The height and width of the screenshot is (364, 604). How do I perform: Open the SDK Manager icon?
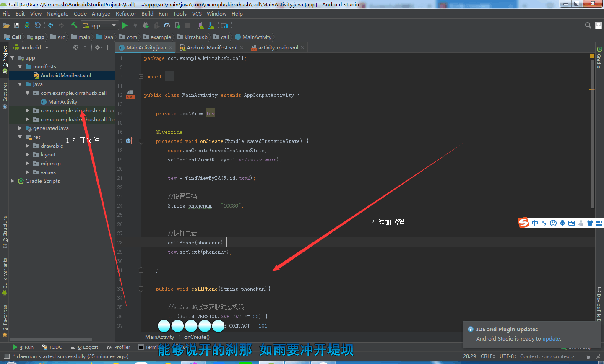pos(211,26)
